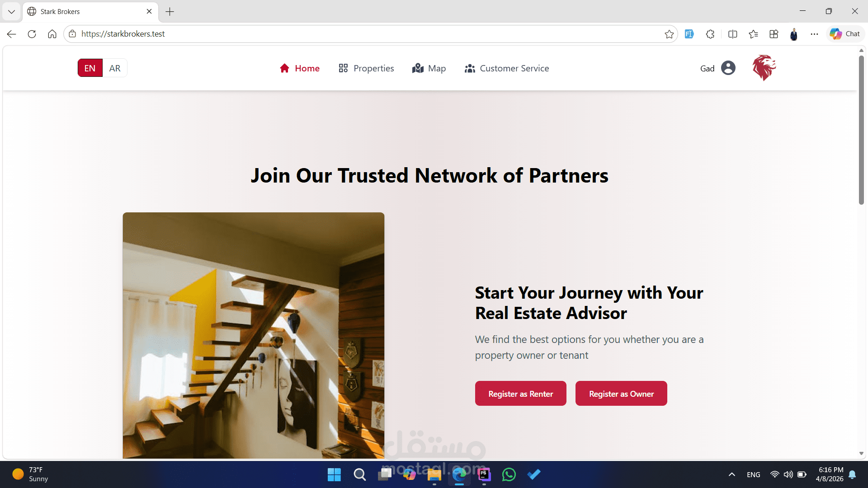Open WhatsApp from the taskbar

[509, 474]
